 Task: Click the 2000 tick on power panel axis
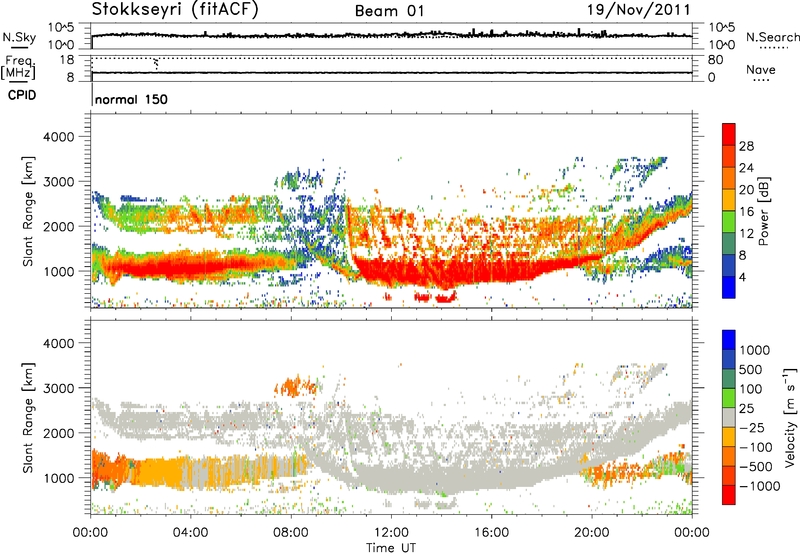click(58, 226)
